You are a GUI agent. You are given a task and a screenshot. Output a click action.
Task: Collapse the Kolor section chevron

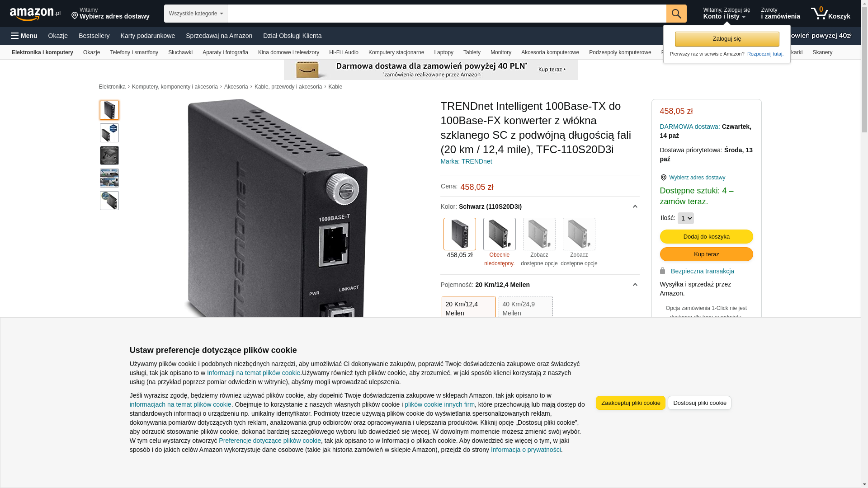pos(635,206)
